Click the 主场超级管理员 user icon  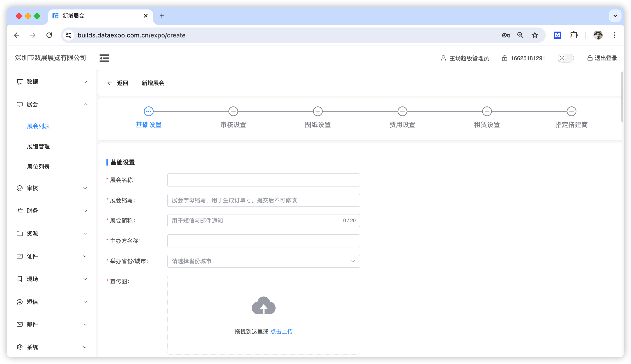coord(443,58)
